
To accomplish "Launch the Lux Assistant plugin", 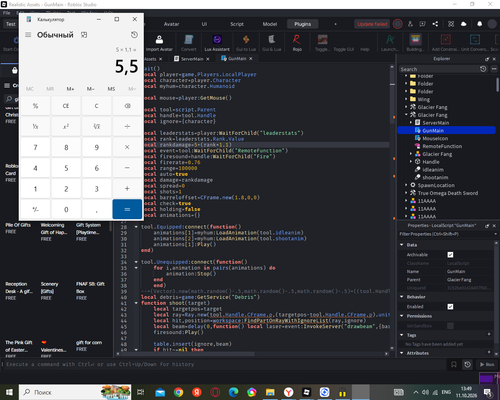I will [x=217, y=43].
